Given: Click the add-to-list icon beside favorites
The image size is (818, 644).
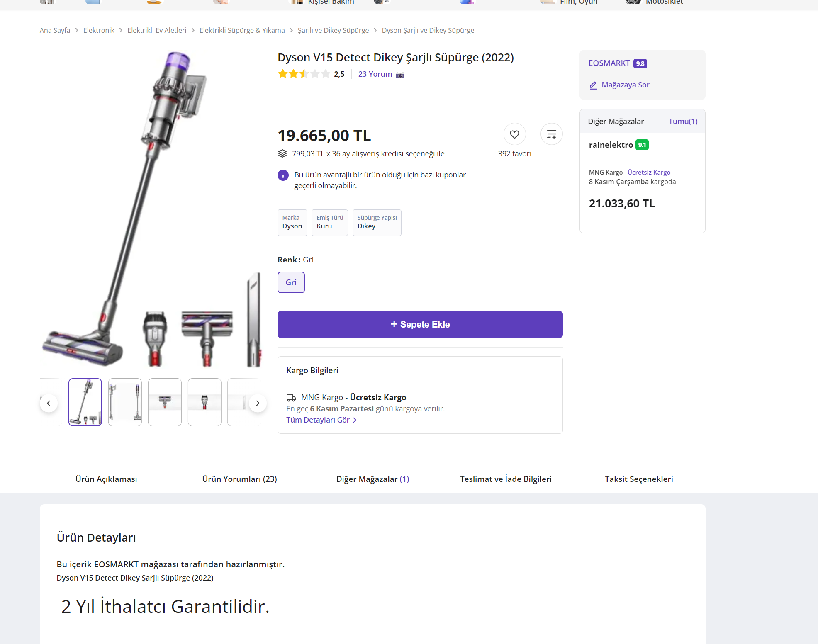Looking at the screenshot, I should pyautogui.click(x=551, y=134).
